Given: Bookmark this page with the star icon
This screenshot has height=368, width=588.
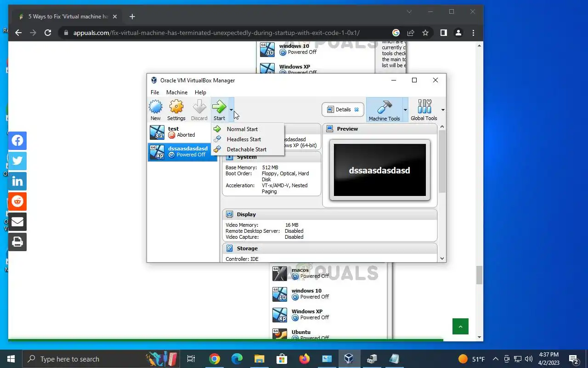Looking at the screenshot, I should (x=425, y=33).
